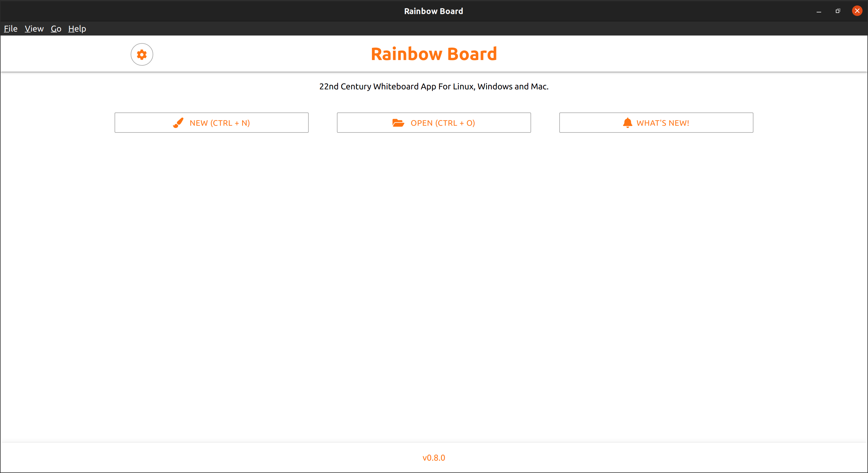Image resolution: width=868 pixels, height=473 pixels.
Task: Open the View menu
Action: [x=34, y=29]
